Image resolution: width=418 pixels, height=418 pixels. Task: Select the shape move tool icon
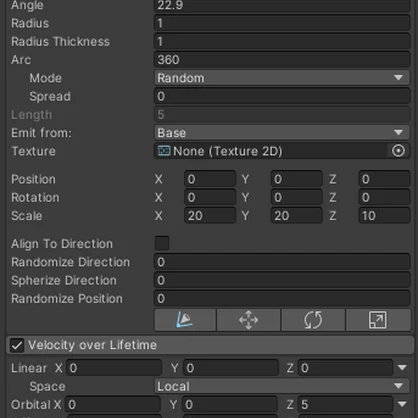click(x=249, y=320)
